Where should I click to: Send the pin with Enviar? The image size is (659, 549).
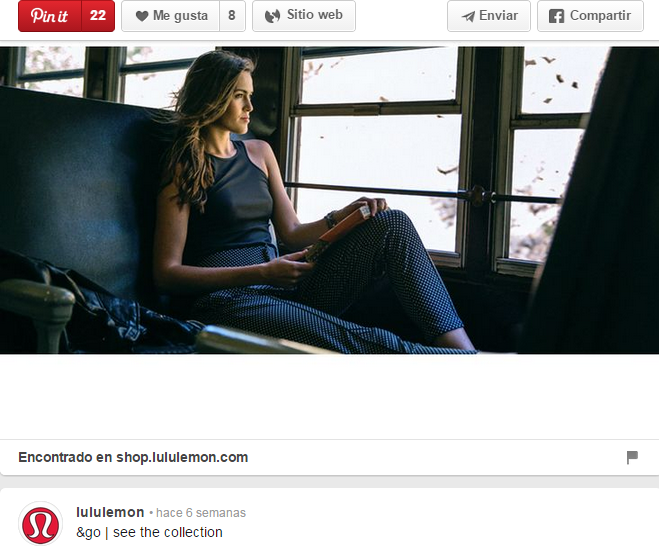pyautogui.click(x=489, y=16)
